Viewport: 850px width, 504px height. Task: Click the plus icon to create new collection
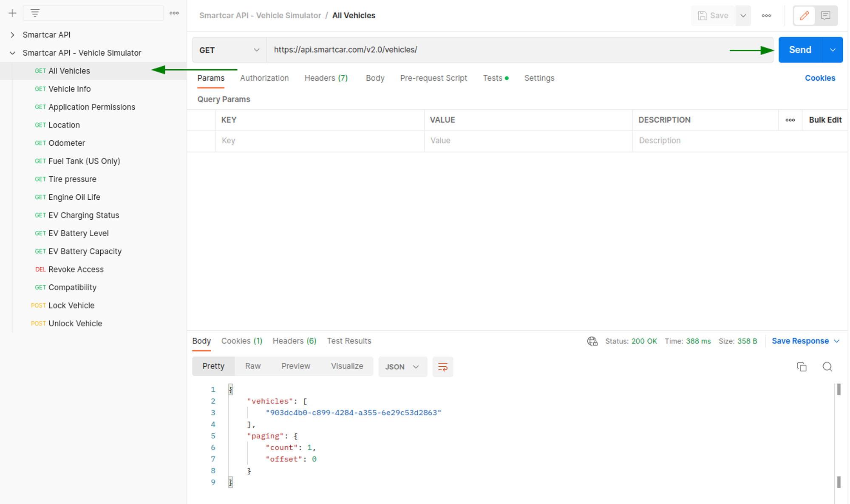(x=12, y=13)
